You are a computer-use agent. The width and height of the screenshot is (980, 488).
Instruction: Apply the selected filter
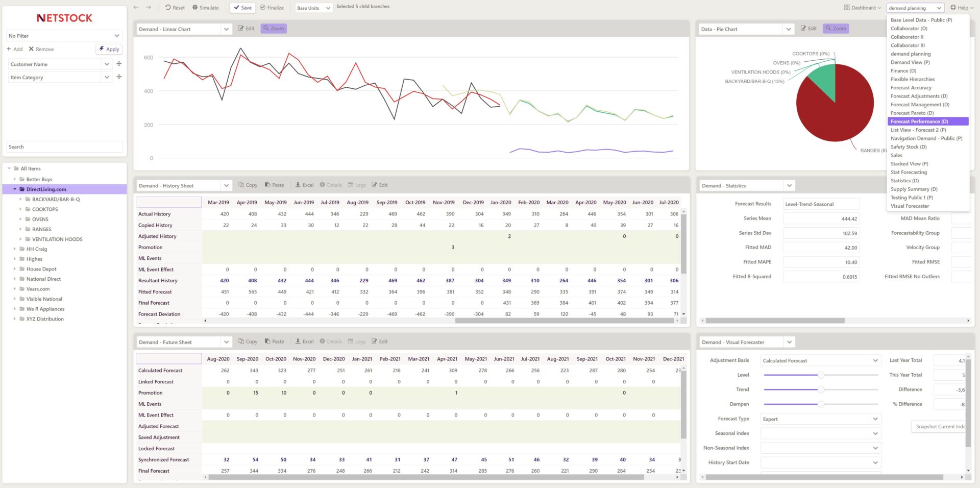(x=109, y=50)
